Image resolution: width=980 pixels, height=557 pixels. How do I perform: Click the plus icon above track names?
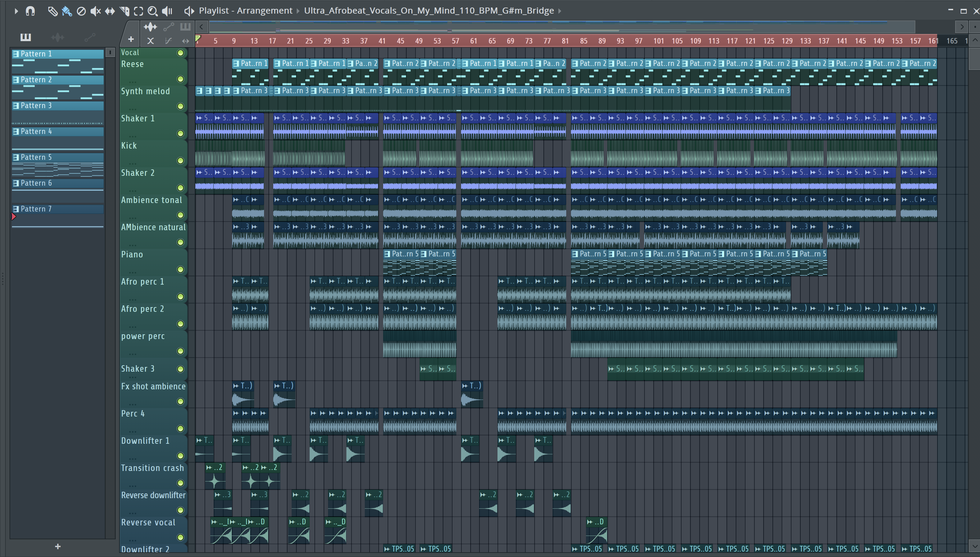131,39
